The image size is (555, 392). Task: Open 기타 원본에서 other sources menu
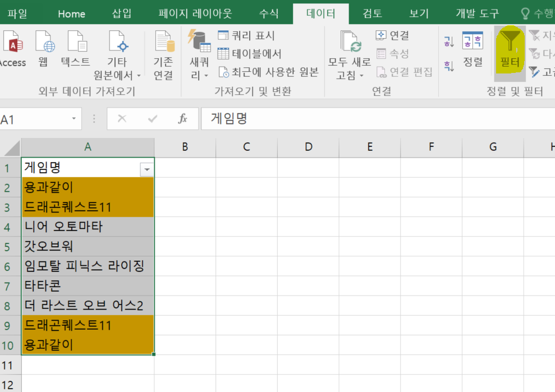click(x=117, y=55)
